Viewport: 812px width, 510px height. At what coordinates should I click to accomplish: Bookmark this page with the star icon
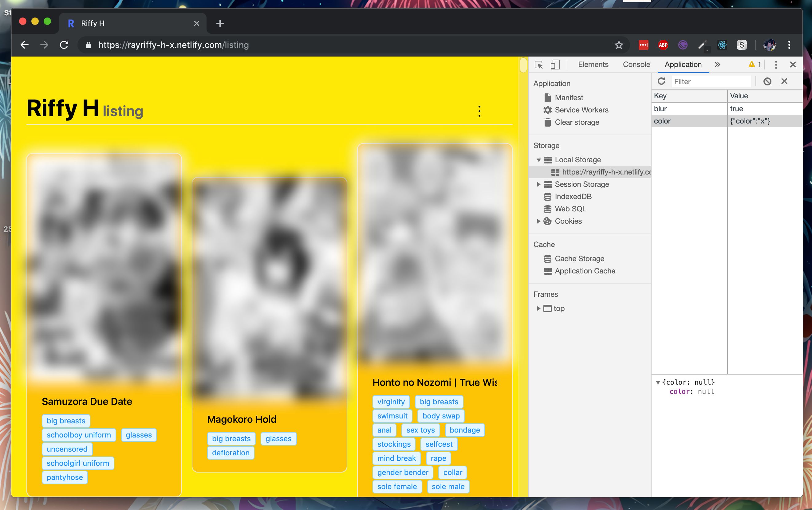(x=619, y=45)
